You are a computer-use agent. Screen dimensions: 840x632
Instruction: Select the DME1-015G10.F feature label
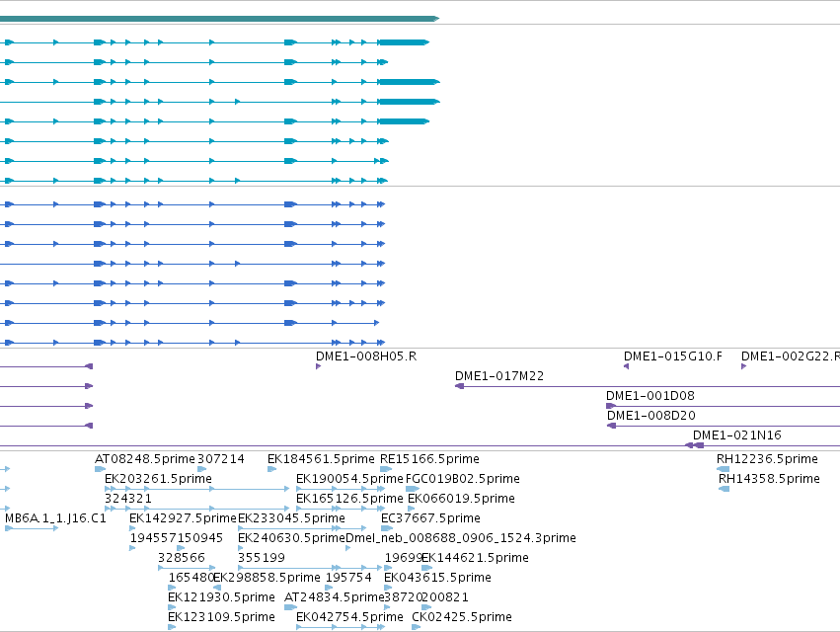coord(673,356)
